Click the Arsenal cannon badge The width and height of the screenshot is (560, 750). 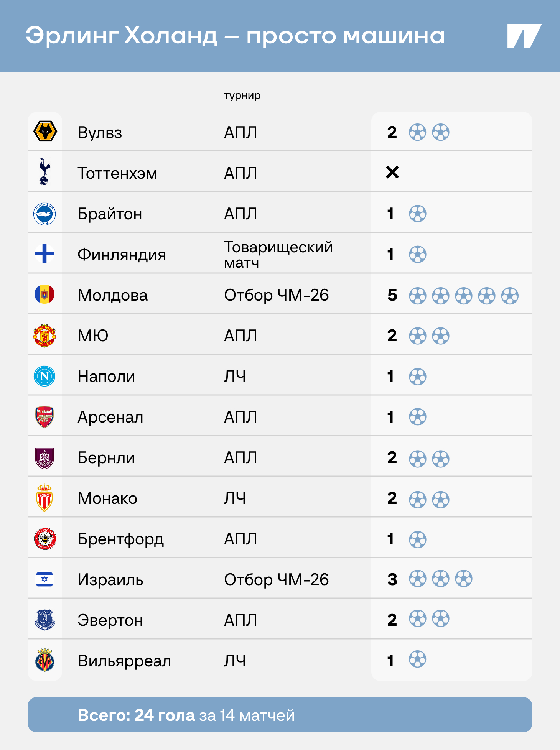(x=45, y=417)
